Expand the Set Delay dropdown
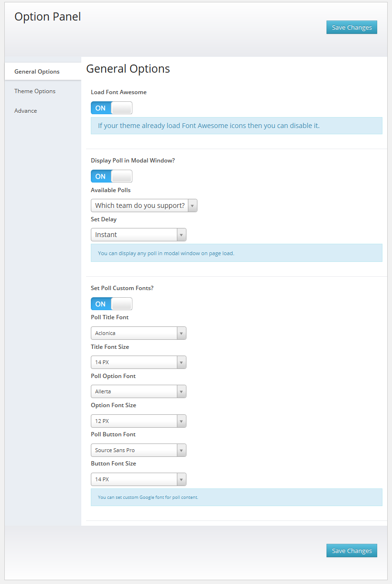 138,235
